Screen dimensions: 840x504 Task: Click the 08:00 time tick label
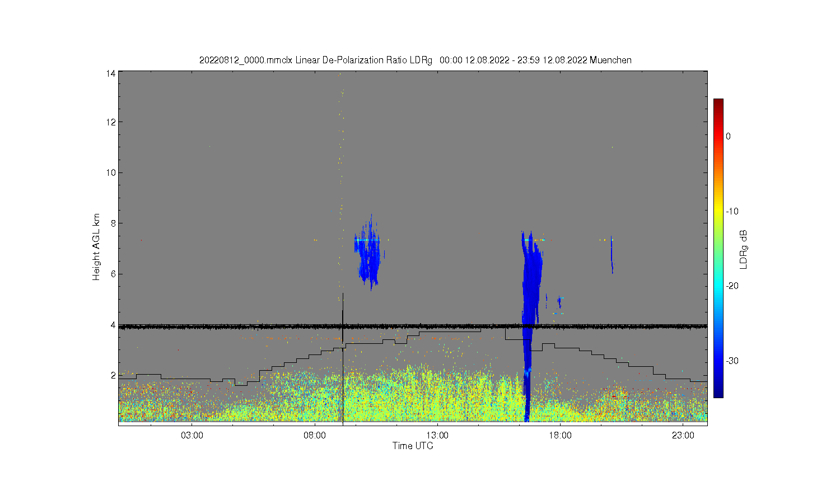tap(315, 435)
